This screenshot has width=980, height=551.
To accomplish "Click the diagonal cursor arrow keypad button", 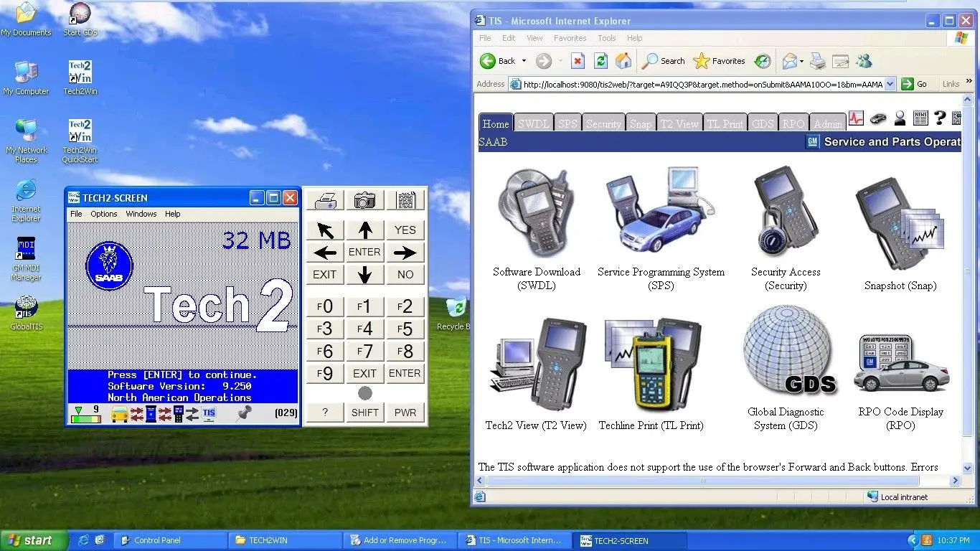I will [x=325, y=230].
